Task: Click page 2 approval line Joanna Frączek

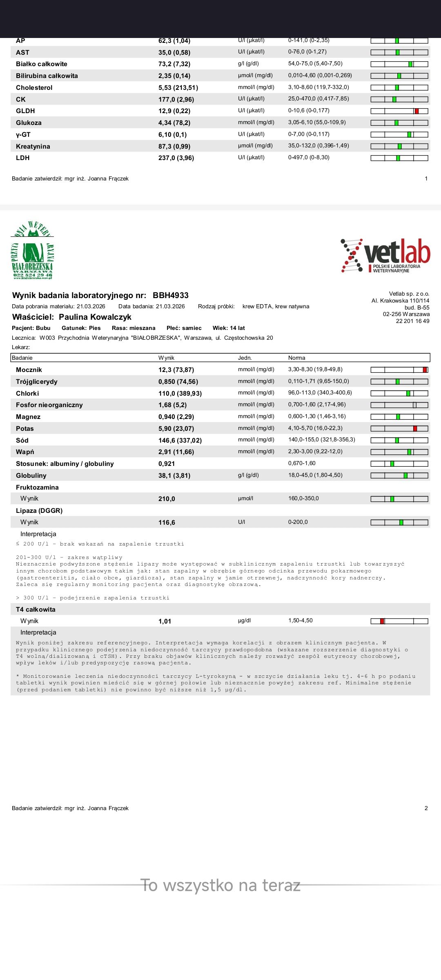Action: coord(70,808)
